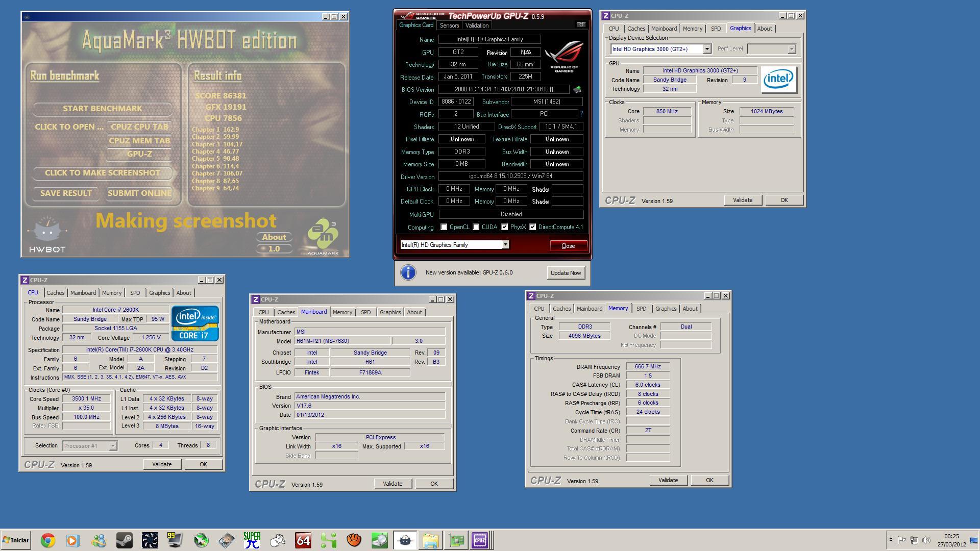Click Validate in CPU-Z Graphics window

[743, 201]
